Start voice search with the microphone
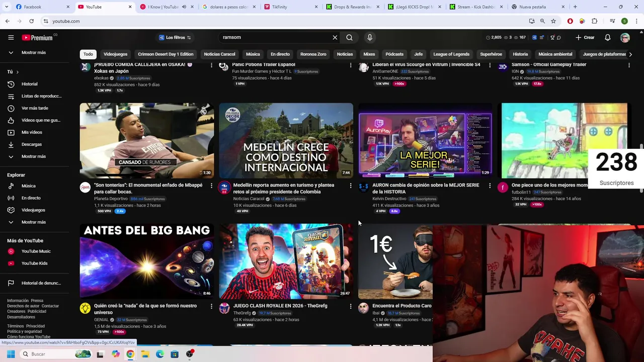The width and height of the screenshot is (644, 362). click(370, 37)
